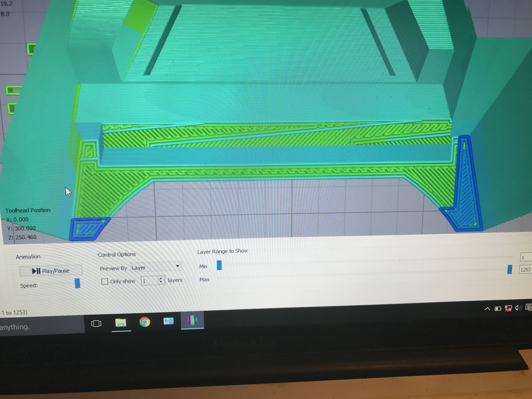The height and width of the screenshot is (399, 532).
Task: Click the Simplify3D taskbar icon
Action: 192,320
